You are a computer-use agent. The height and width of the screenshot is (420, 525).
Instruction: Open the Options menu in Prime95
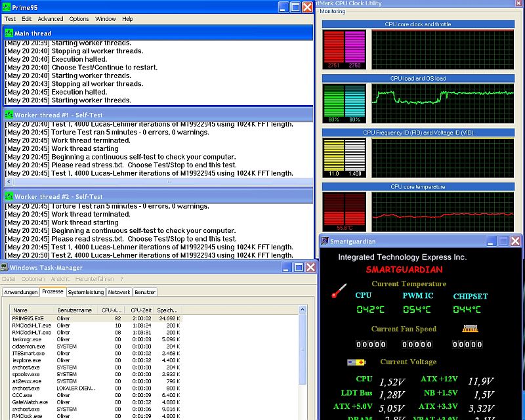pyautogui.click(x=79, y=19)
